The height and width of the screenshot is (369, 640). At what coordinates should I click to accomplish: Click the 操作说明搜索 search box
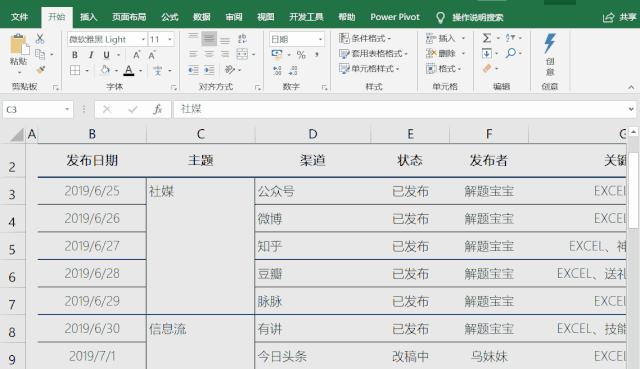pyautogui.click(x=478, y=18)
